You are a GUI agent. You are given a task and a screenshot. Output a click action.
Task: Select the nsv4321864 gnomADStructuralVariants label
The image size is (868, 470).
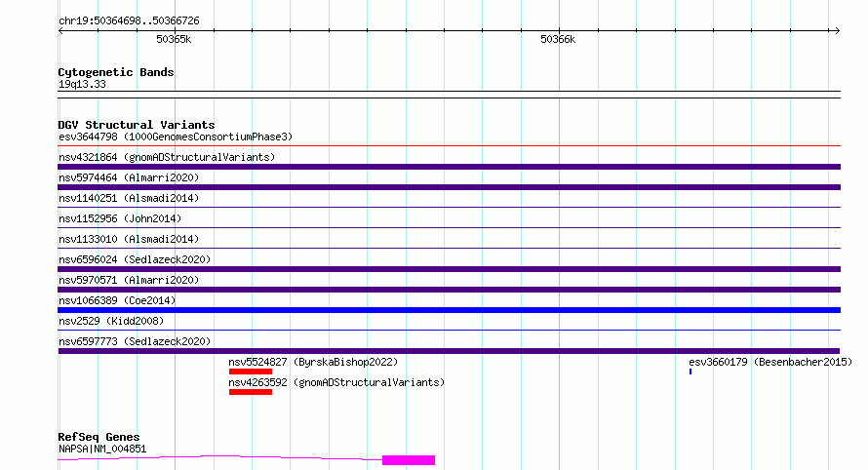[x=167, y=157]
